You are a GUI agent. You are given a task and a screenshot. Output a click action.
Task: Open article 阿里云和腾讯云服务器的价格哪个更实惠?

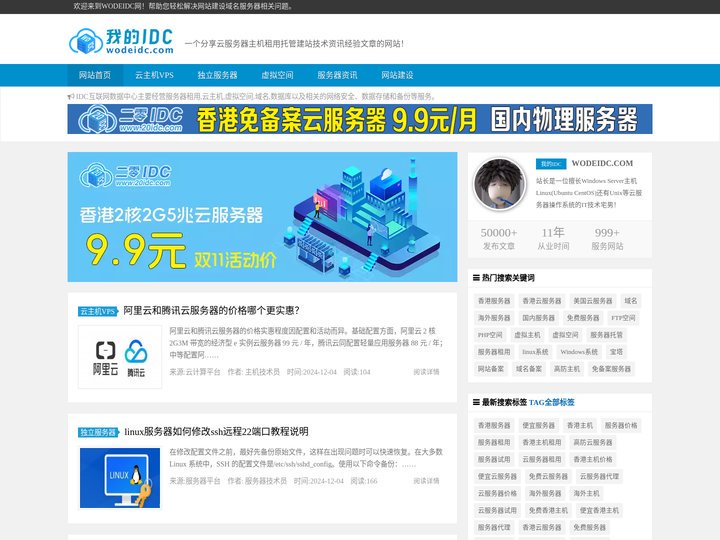point(211,310)
